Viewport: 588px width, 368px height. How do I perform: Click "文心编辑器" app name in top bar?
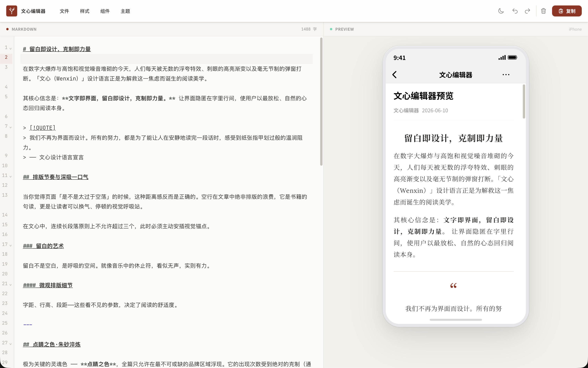coord(33,11)
